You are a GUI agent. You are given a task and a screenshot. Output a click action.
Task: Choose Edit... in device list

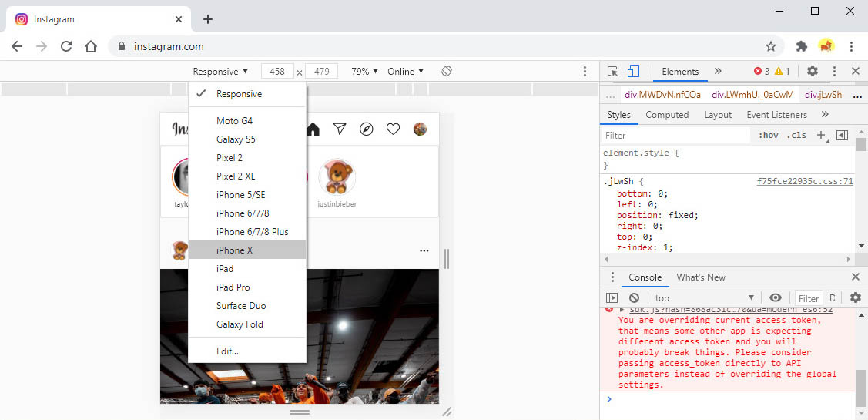[247, 351]
